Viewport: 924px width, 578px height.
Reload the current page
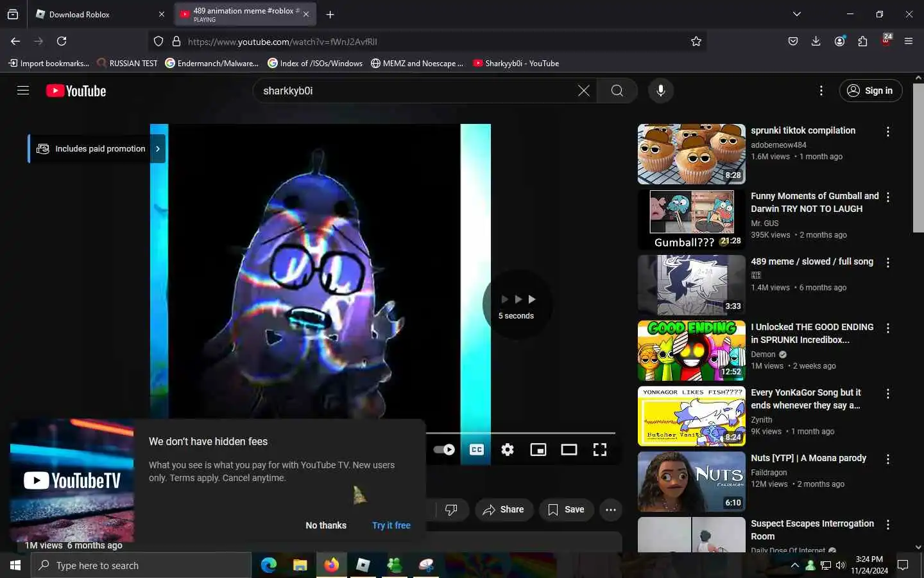coord(62,41)
